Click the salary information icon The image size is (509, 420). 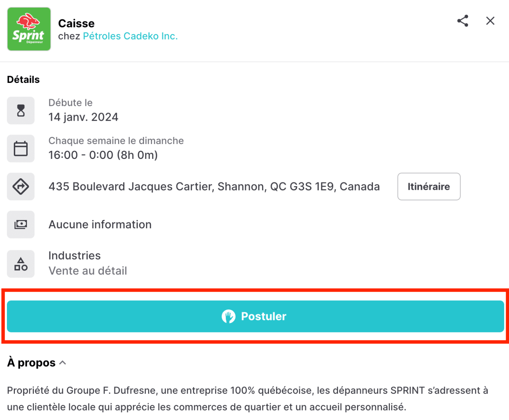pos(21,224)
